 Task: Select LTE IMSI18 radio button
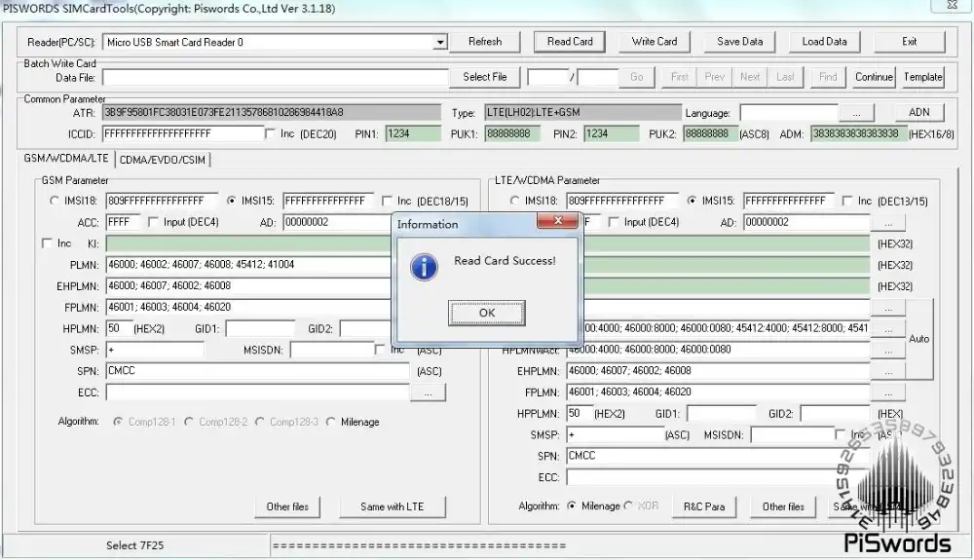tap(513, 201)
